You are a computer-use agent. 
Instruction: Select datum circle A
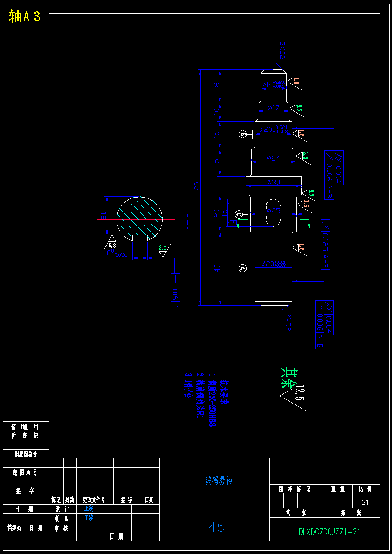242,268
